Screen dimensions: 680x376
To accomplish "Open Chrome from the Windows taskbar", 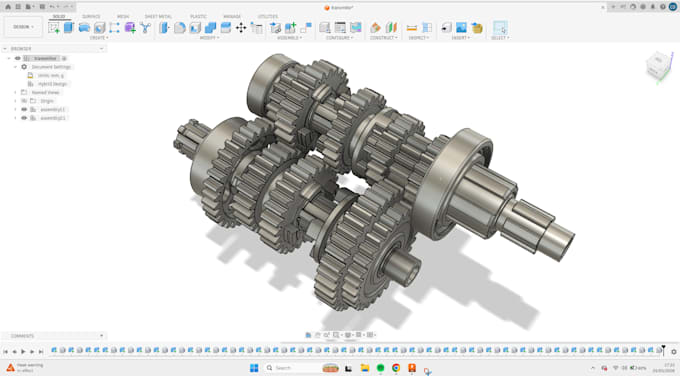I will 396,368.
